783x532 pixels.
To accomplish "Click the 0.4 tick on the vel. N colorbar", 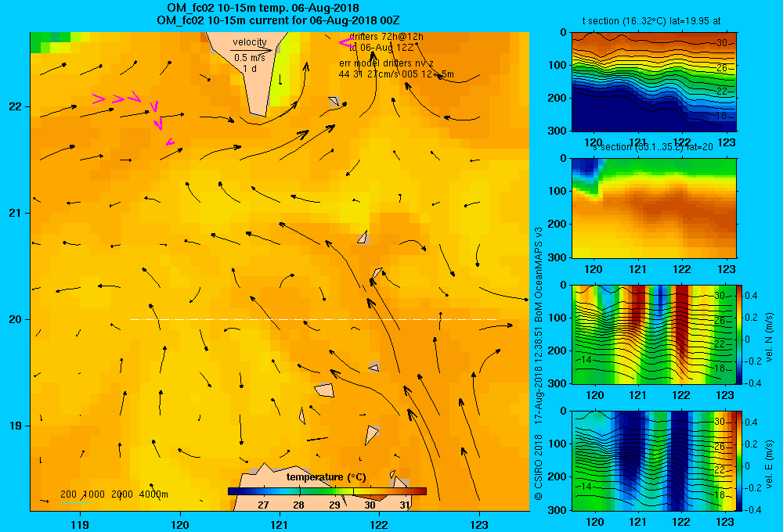I will click(752, 296).
